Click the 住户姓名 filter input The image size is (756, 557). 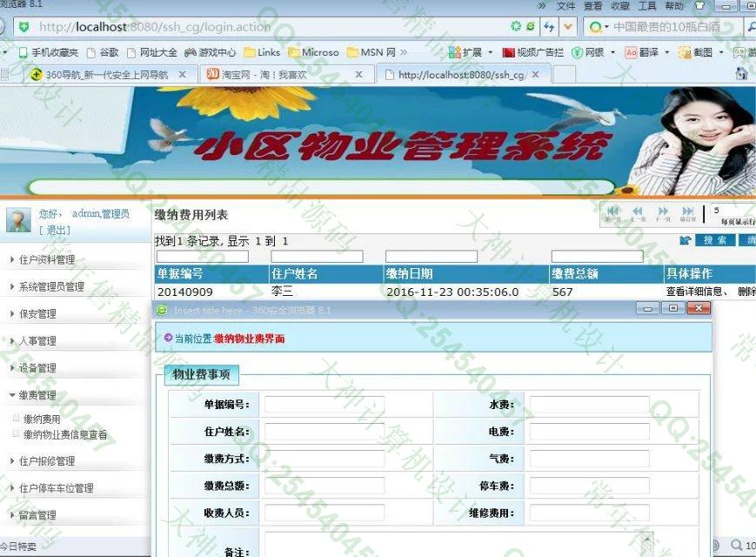(317, 256)
